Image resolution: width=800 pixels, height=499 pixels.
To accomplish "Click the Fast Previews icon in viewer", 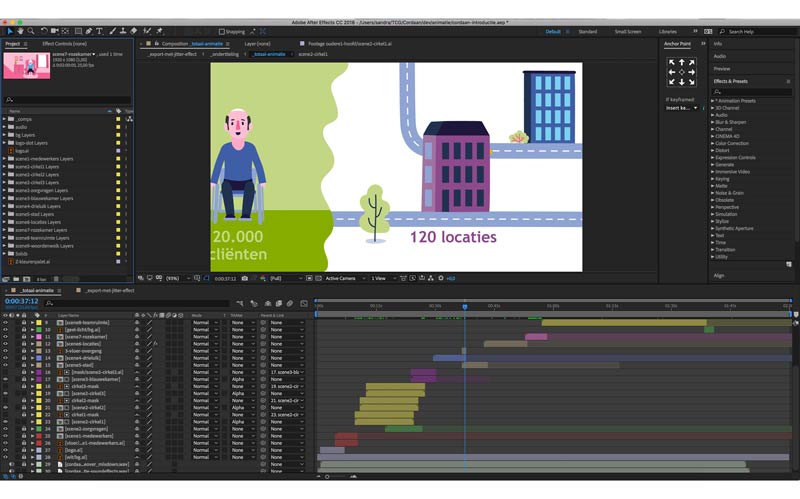I will coord(413,279).
